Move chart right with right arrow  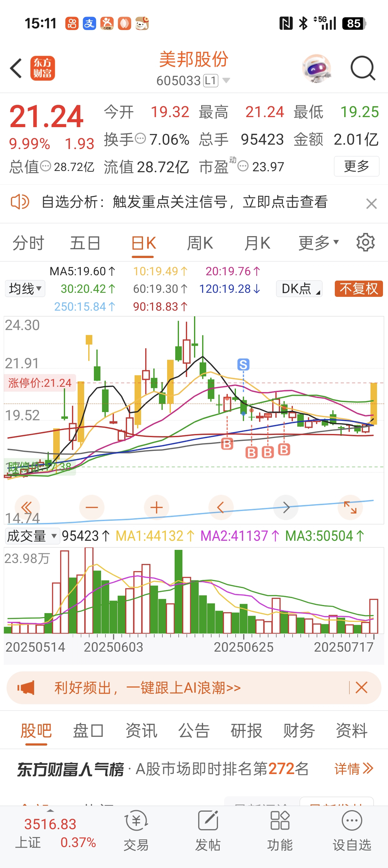pos(286,508)
